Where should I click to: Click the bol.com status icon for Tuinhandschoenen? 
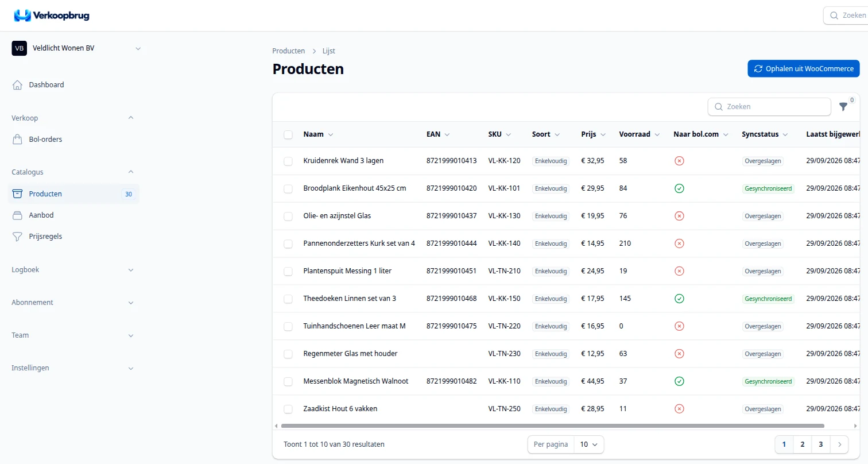pyautogui.click(x=679, y=326)
